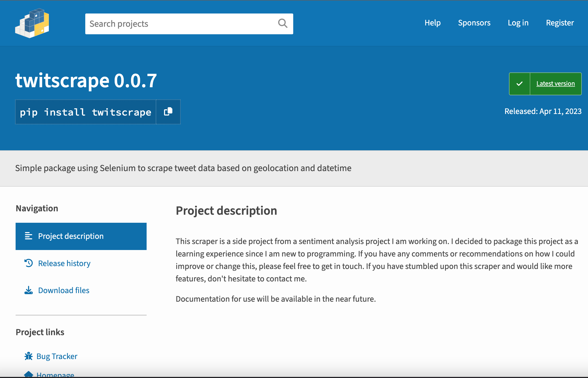The width and height of the screenshot is (588, 378).
Task: Click the 'Project links' sidebar heading
Action: (40, 332)
